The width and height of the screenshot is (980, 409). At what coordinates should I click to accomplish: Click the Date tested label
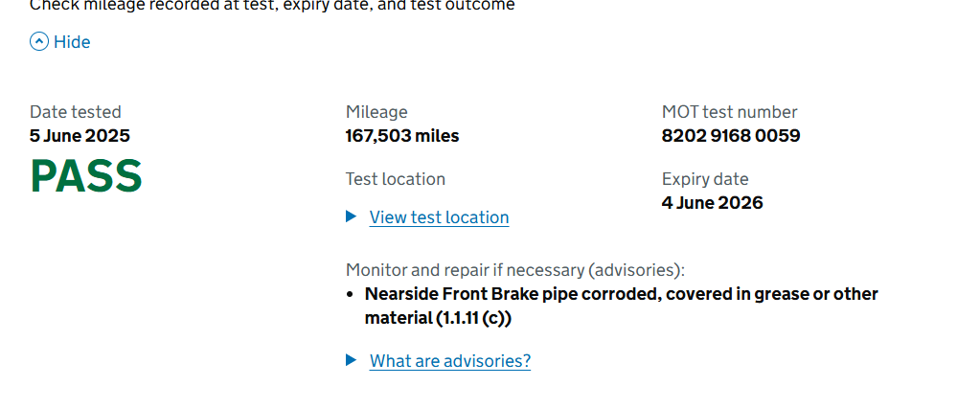pos(76,112)
